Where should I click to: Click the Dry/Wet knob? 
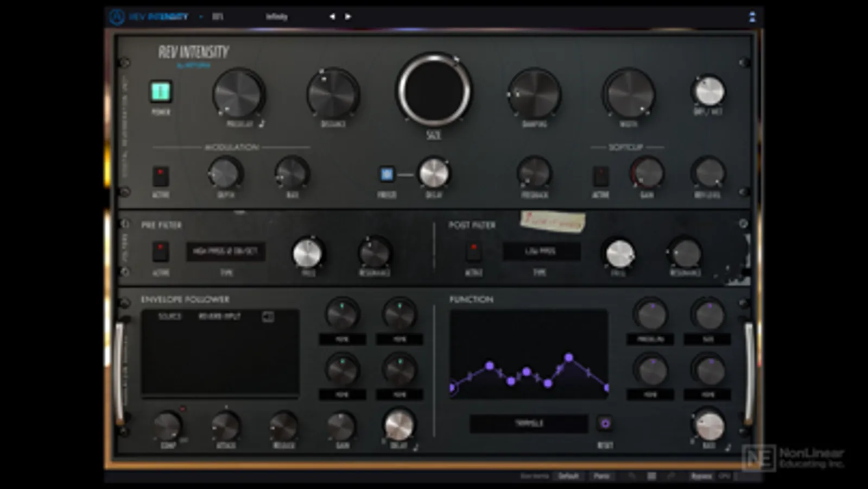(708, 91)
